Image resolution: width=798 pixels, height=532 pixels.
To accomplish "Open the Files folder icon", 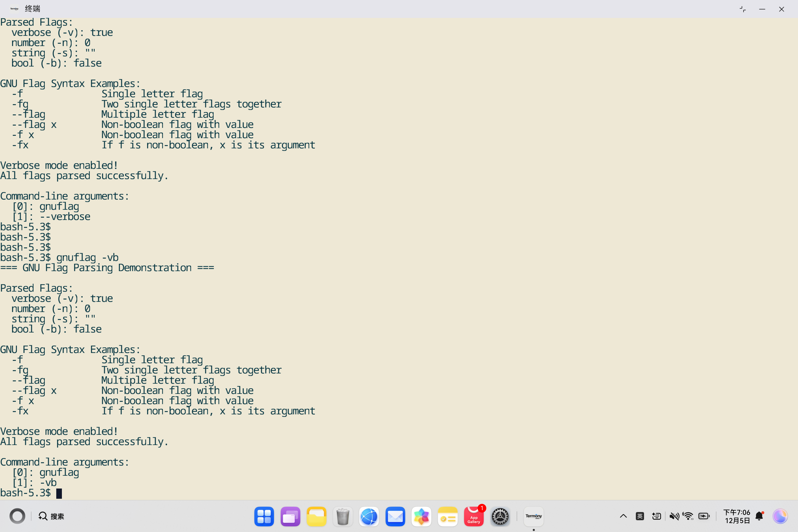I will coord(316,516).
